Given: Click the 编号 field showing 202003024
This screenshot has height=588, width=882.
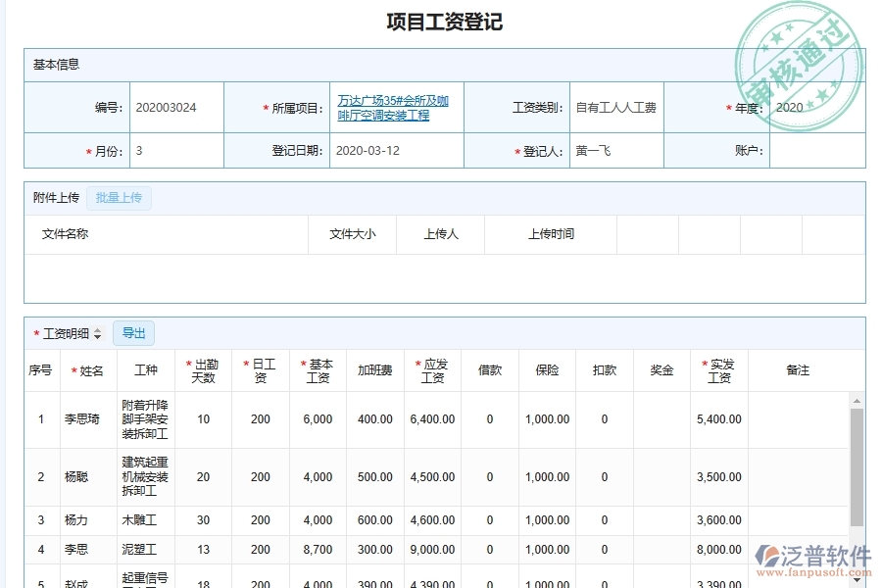Looking at the screenshot, I should tap(176, 108).
